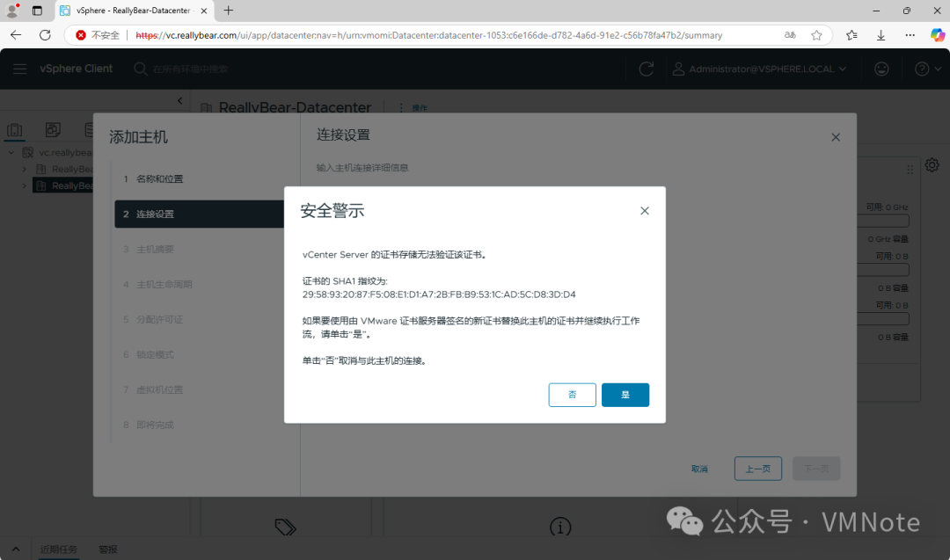Click the address bar URL
This screenshot has height=560, width=950.
[x=429, y=35]
